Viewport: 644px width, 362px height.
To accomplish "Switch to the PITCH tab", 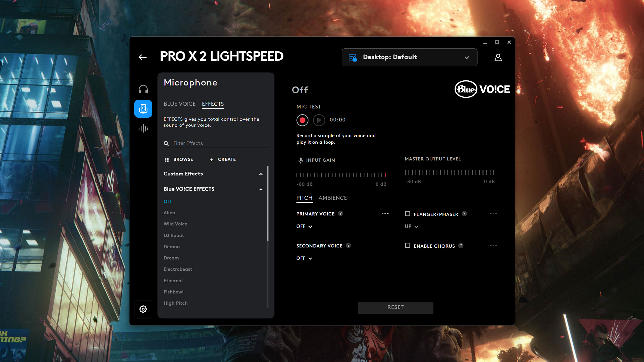I will (x=304, y=198).
